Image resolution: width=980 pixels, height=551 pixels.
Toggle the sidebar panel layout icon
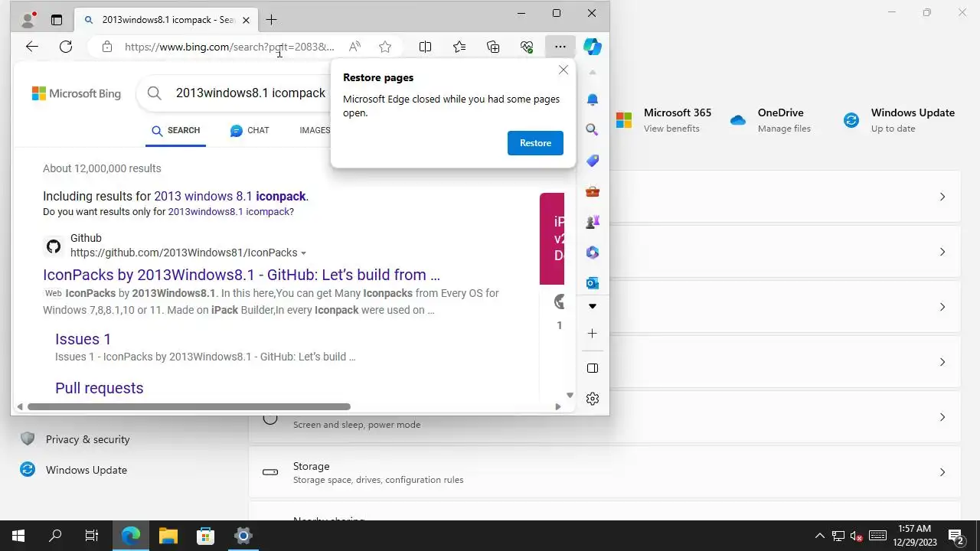point(593,368)
